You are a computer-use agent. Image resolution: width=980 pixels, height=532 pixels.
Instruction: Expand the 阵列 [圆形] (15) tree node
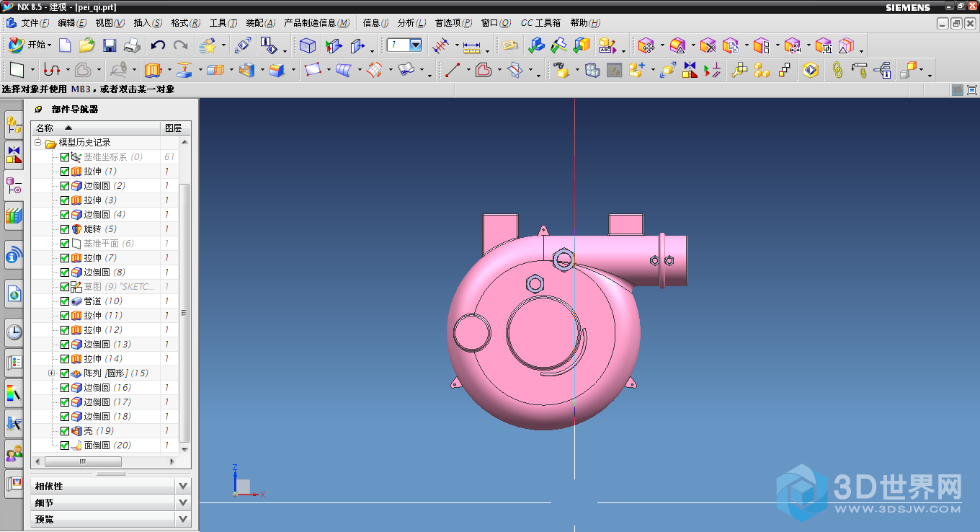(x=51, y=373)
